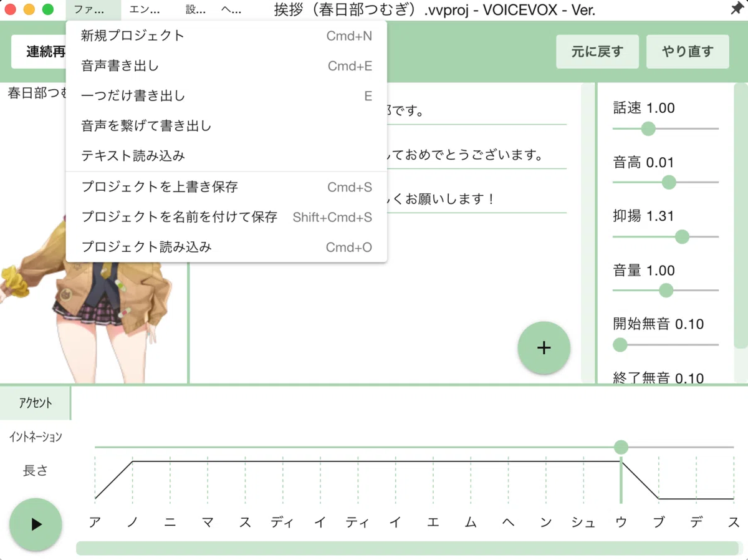Click the mora ヘ
Image resolution: width=748 pixels, height=560 pixels.
click(508, 523)
